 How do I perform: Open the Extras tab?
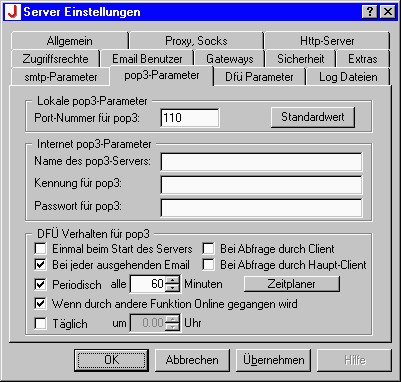[363, 59]
